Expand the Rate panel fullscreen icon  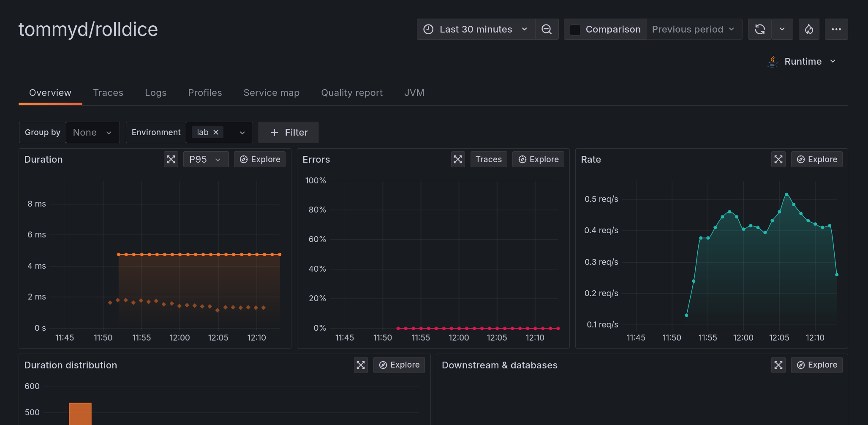[x=778, y=159]
